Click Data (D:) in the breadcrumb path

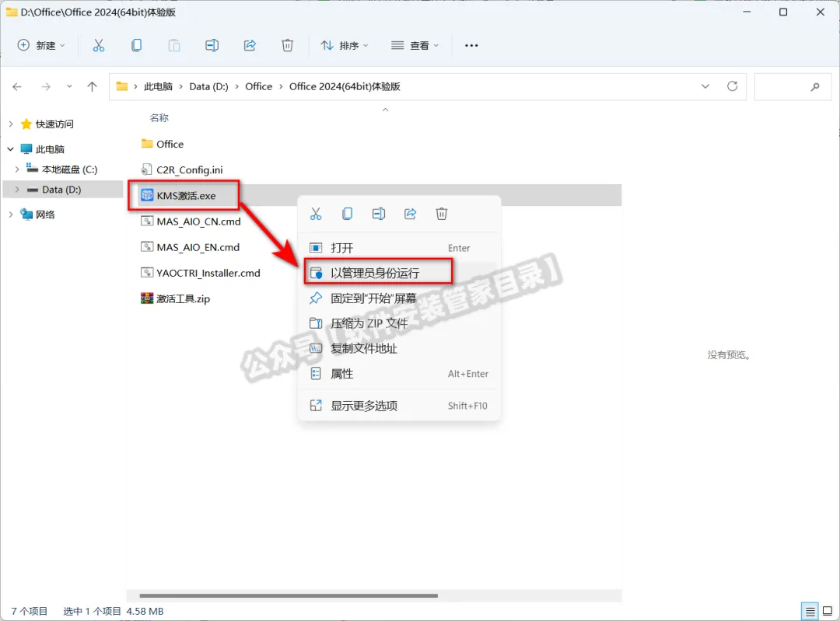(x=209, y=86)
